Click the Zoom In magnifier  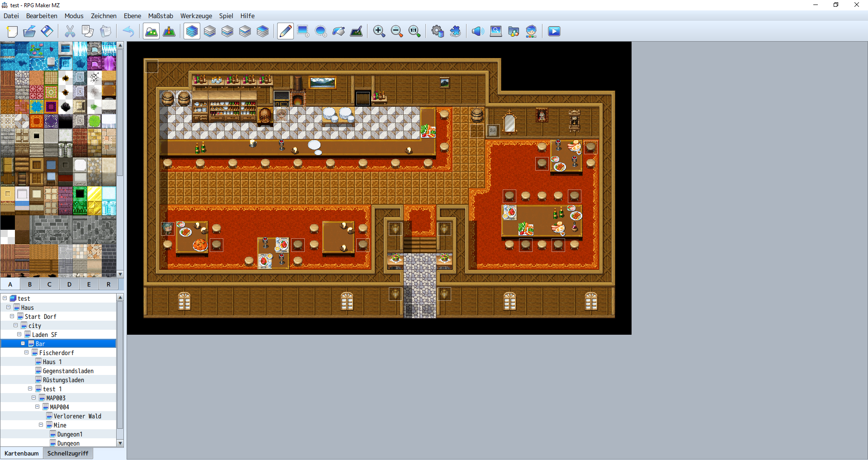tap(379, 31)
